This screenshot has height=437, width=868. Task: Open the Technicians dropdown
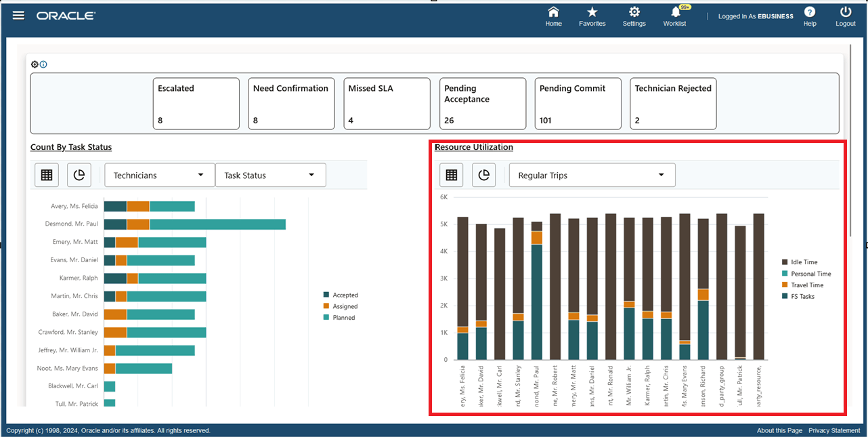click(x=159, y=175)
